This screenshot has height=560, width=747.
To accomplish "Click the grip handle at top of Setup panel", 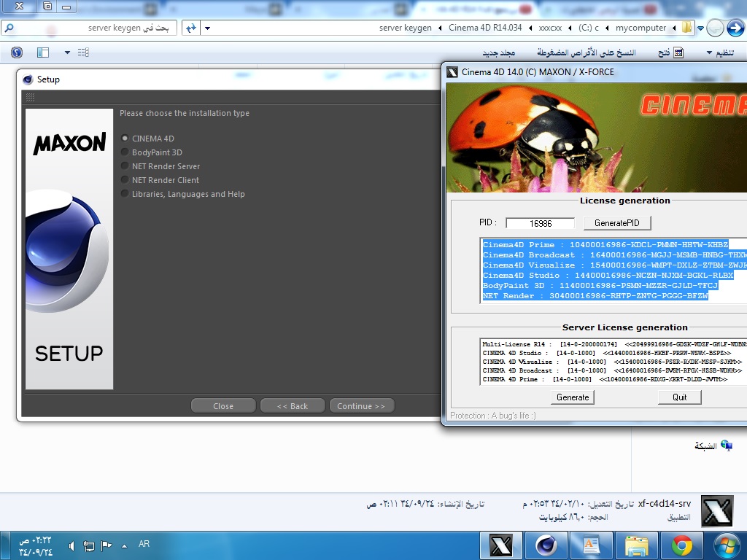I will [30, 98].
